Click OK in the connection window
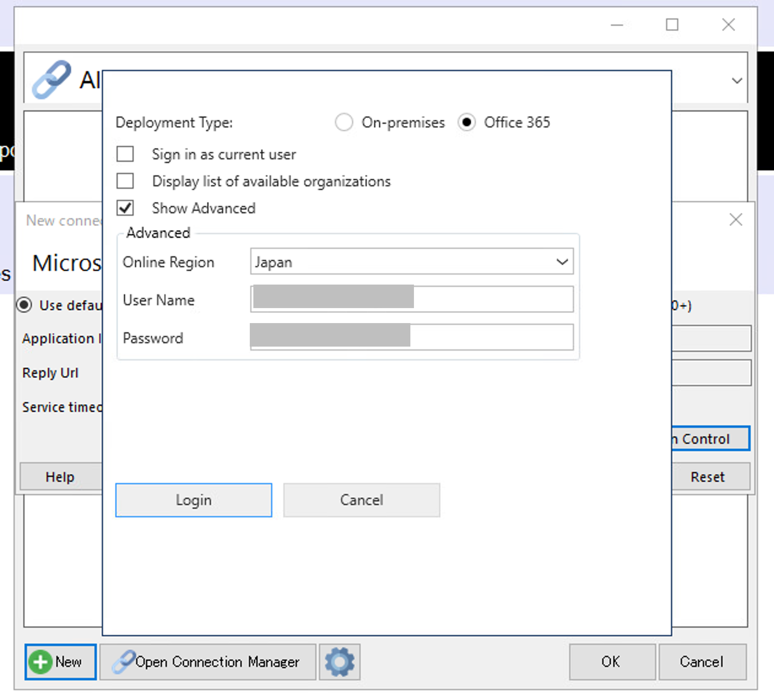 (612, 662)
